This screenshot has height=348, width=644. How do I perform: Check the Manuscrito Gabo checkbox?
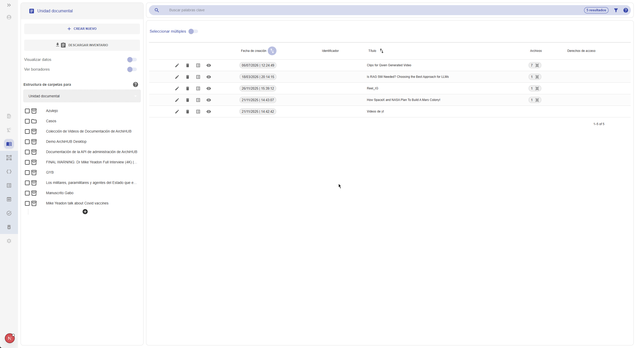click(x=27, y=193)
